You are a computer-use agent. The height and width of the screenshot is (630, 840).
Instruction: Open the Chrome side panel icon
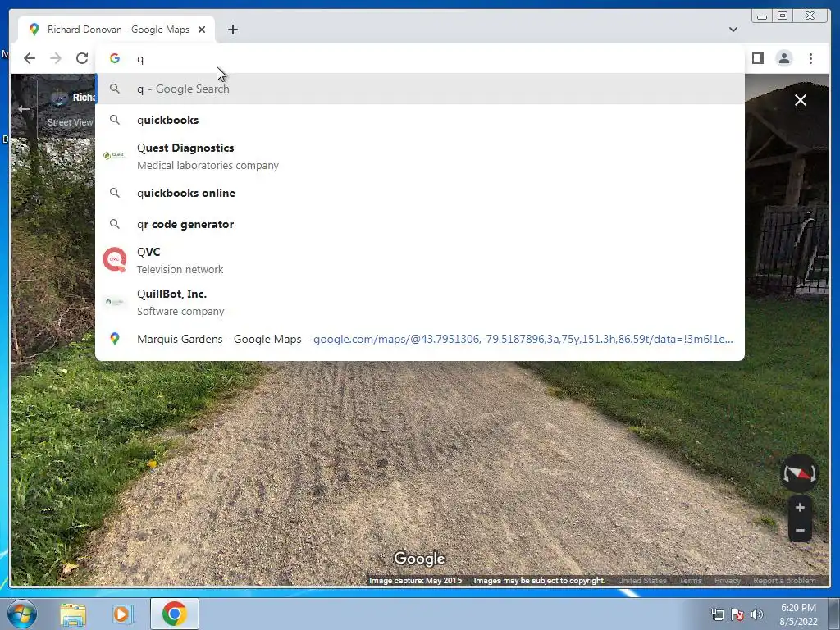point(757,58)
